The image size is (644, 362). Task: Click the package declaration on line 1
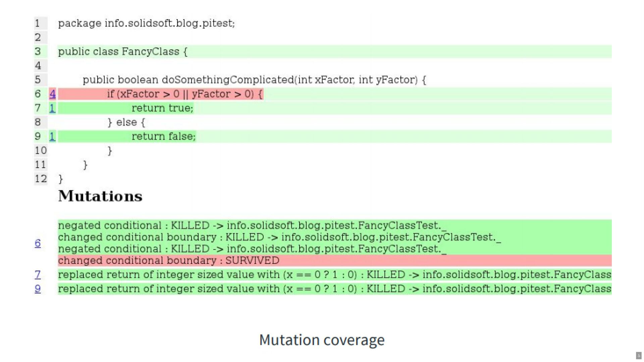[146, 23]
